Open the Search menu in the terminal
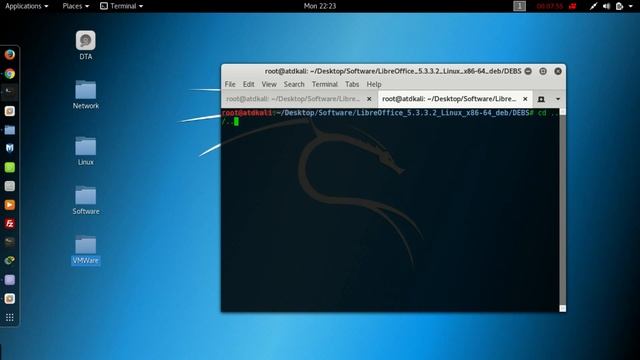 (294, 84)
